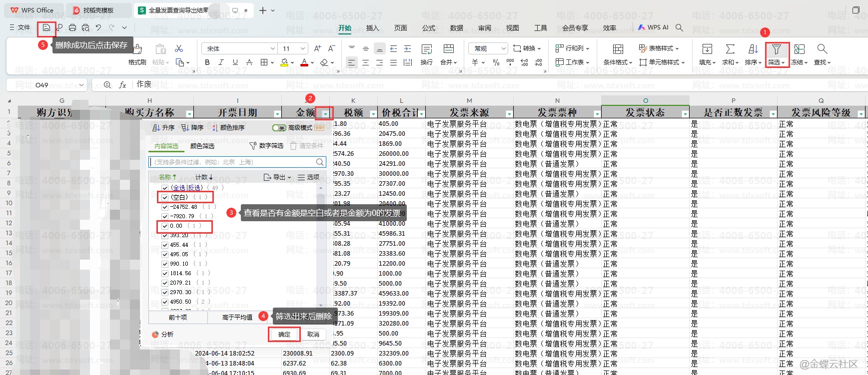Toggle the Advanced mode (高级模式) switch
The width and height of the screenshot is (868, 375).
point(279,128)
